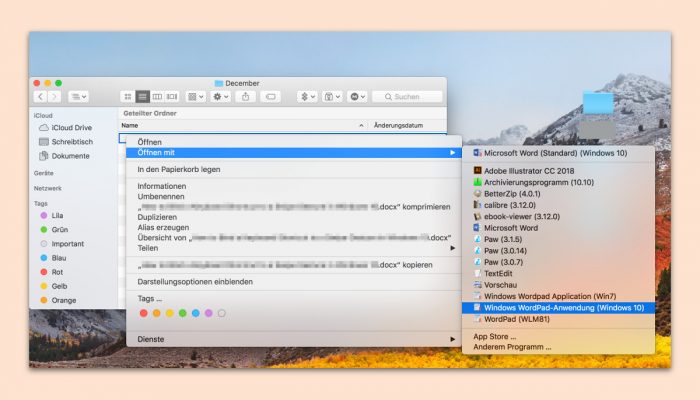Choose Anderem Programm ... in submenu
The image size is (700, 400).
coord(558,347)
